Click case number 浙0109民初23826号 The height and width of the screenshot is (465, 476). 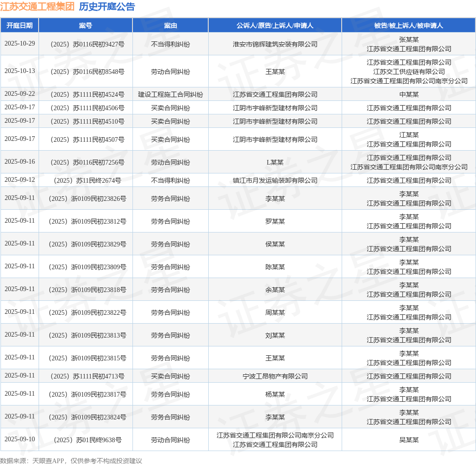coord(87,199)
